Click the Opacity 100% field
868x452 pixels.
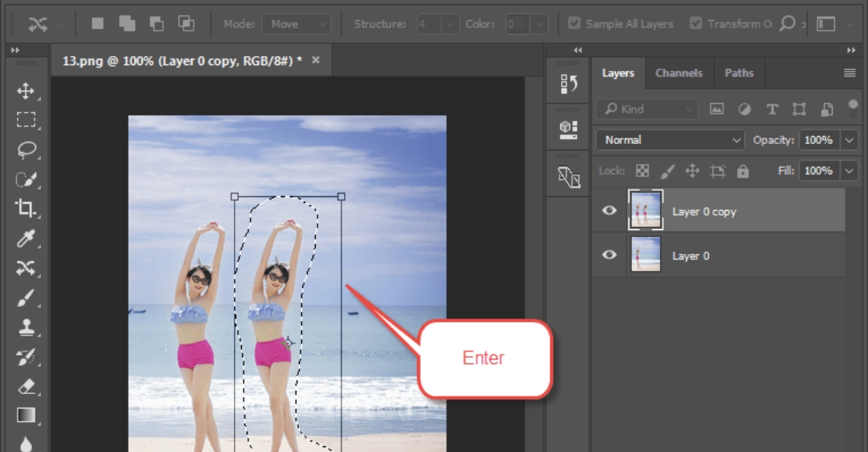coord(819,140)
